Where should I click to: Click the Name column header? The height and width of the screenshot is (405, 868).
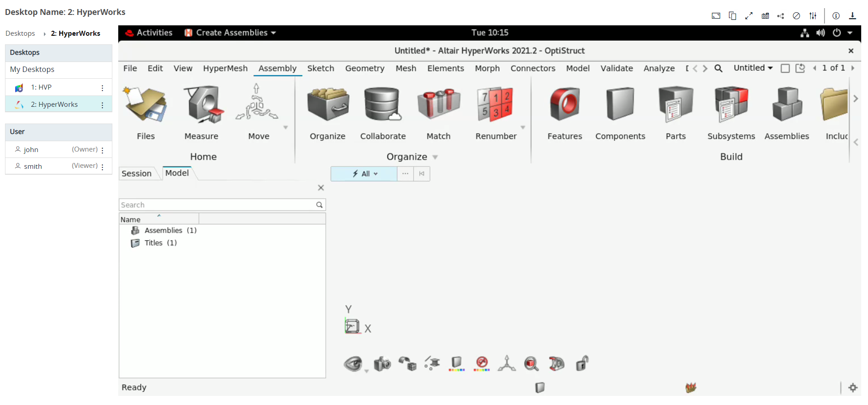[159, 219]
